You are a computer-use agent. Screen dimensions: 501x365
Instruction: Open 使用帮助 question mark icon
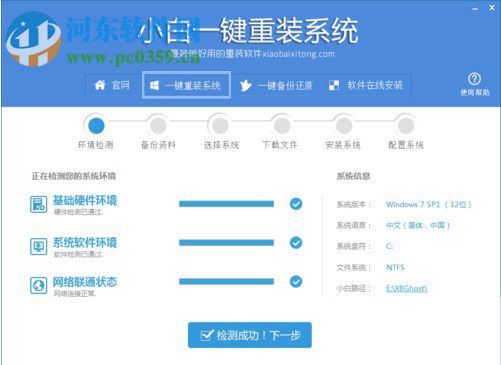(475, 79)
